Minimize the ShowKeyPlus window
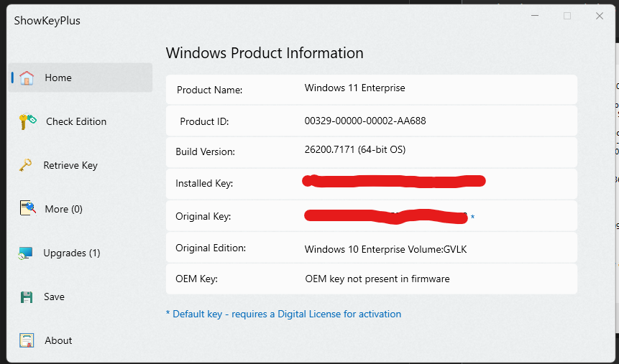This screenshot has height=364, width=619. (x=535, y=16)
